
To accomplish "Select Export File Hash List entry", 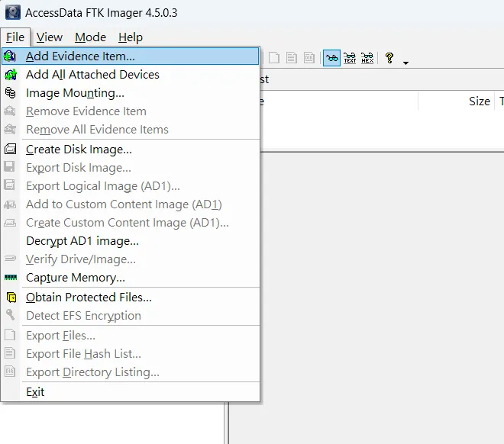I will click(x=130, y=354).
